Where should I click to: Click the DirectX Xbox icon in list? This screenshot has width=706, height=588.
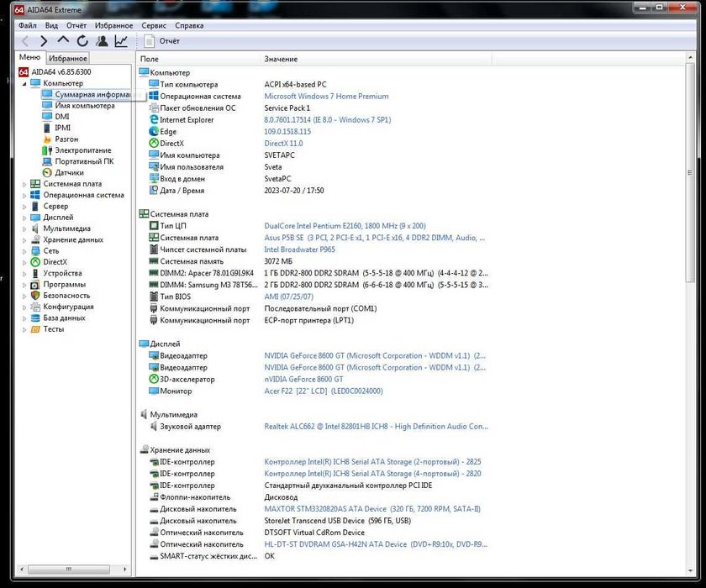(x=154, y=143)
